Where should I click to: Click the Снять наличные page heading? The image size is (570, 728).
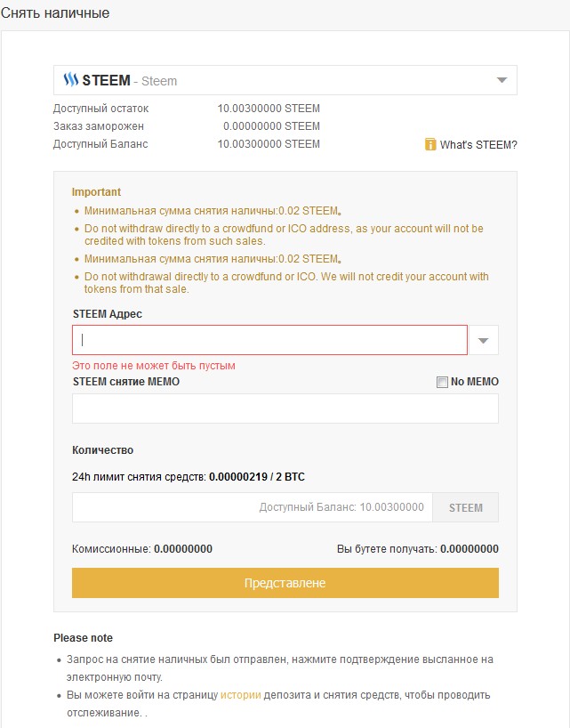(x=55, y=13)
